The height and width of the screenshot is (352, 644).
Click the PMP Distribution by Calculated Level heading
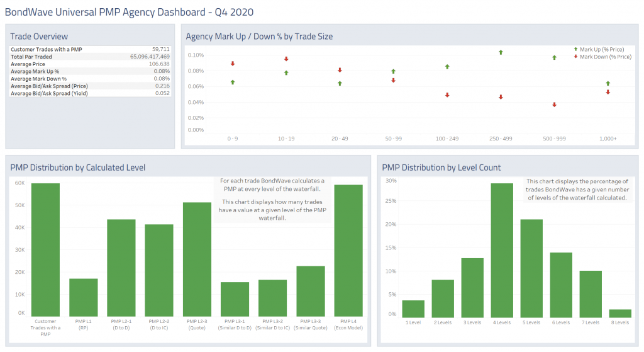click(77, 167)
